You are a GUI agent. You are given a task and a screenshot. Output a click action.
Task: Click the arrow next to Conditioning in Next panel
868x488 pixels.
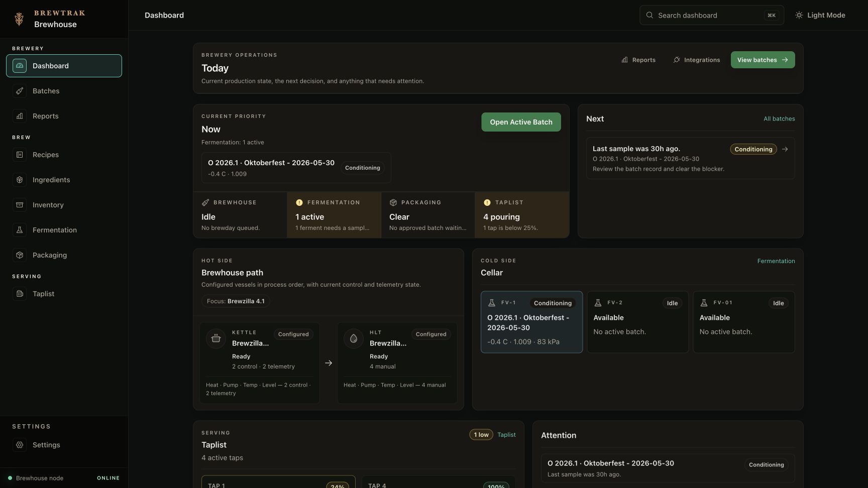785,149
